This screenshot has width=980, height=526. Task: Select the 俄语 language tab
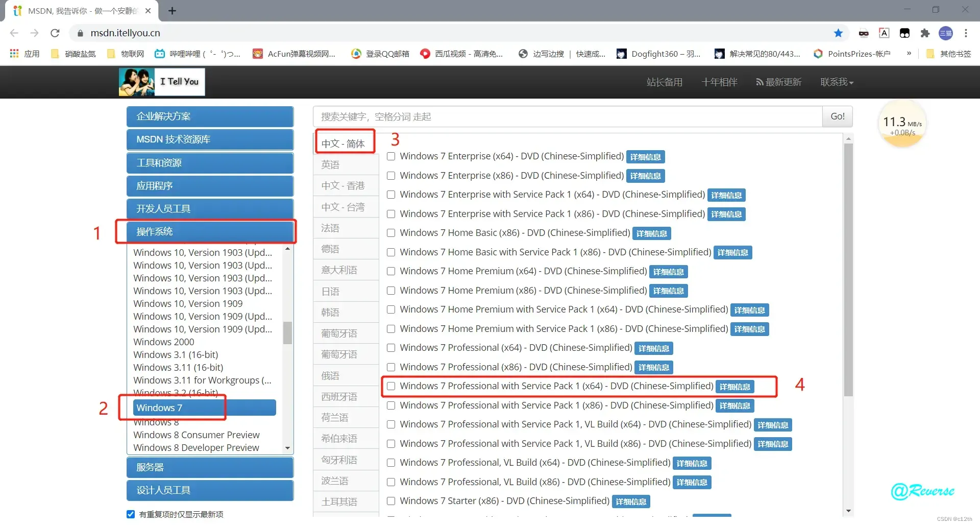pyautogui.click(x=346, y=375)
